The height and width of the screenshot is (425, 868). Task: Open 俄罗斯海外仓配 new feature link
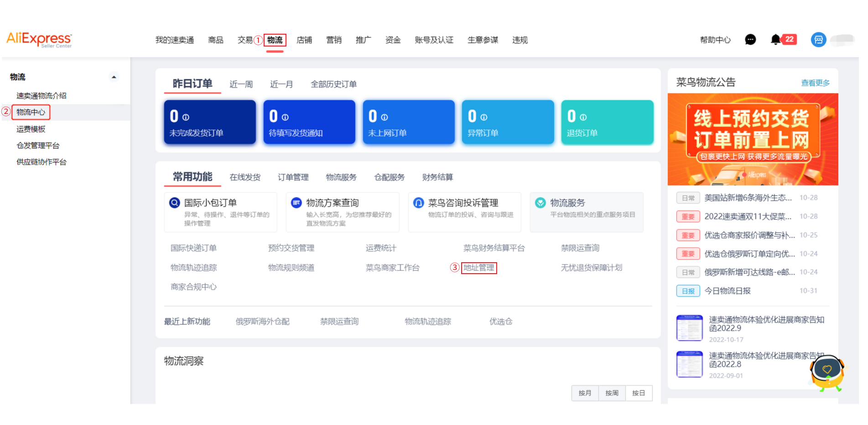[262, 321]
